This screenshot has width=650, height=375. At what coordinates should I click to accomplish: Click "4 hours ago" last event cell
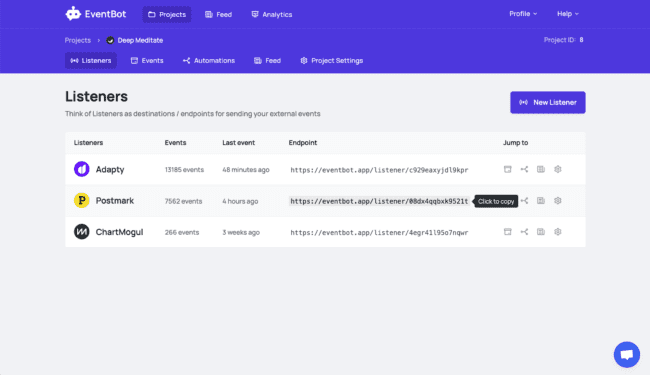(x=240, y=201)
